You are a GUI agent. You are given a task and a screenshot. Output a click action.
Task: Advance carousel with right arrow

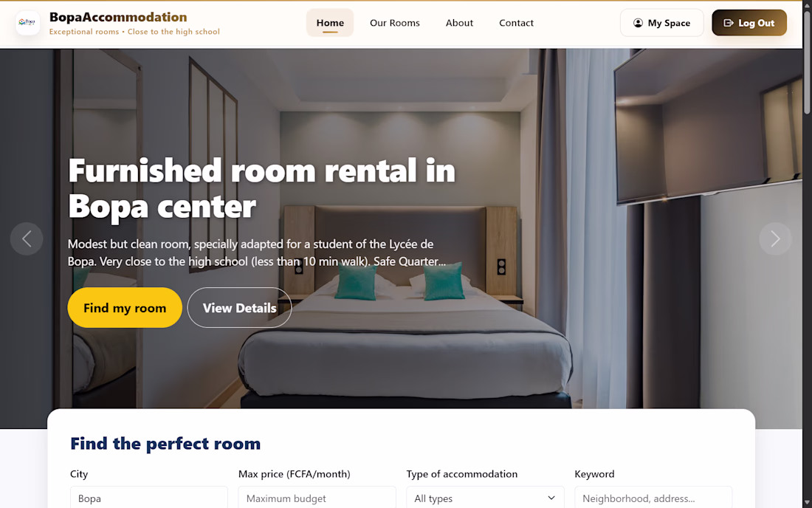point(775,238)
